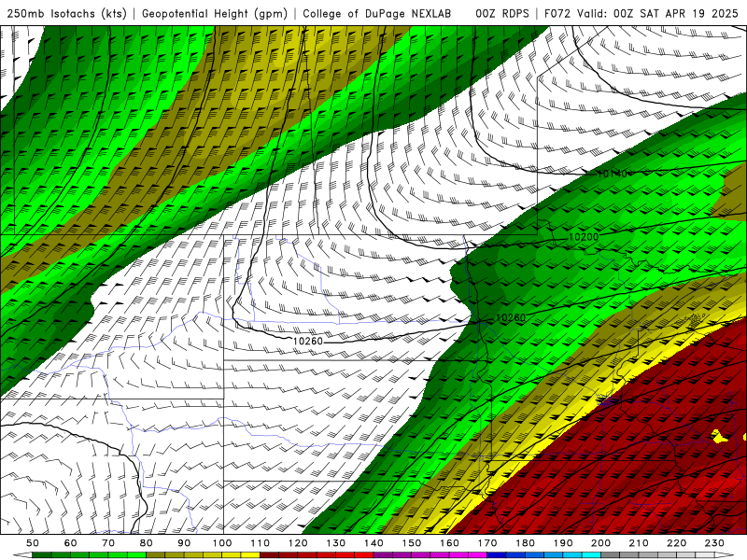This screenshot has height=560, width=747.
Task: Click the 60 value on the color scale
Action: click(71, 543)
